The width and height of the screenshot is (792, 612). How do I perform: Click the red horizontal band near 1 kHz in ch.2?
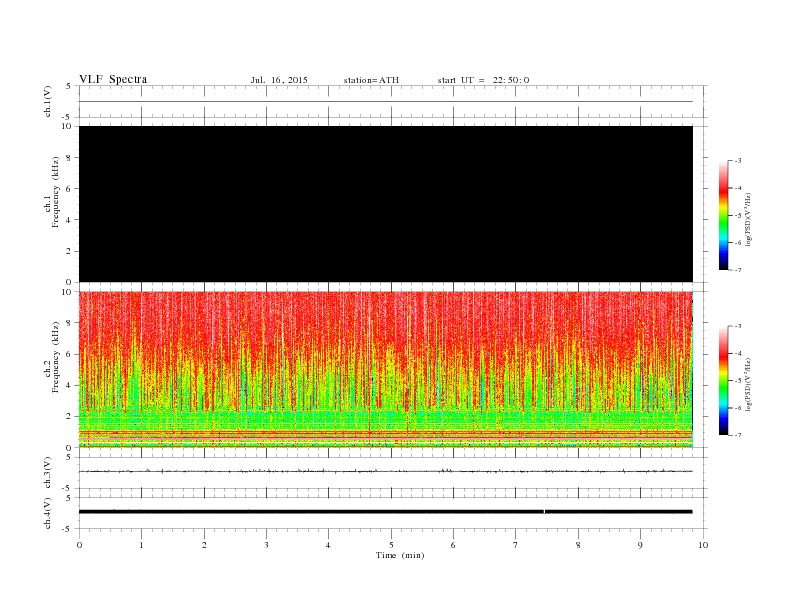tap(386, 433)
